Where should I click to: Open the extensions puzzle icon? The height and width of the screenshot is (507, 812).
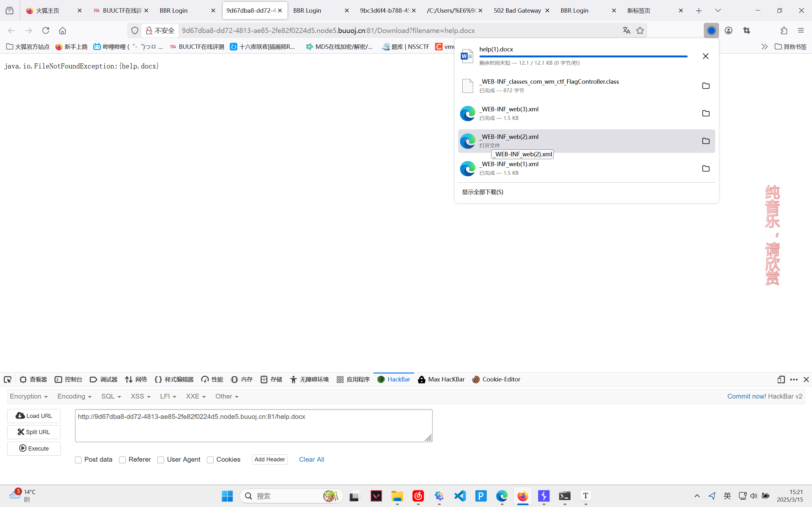click(x=784, y=30)
